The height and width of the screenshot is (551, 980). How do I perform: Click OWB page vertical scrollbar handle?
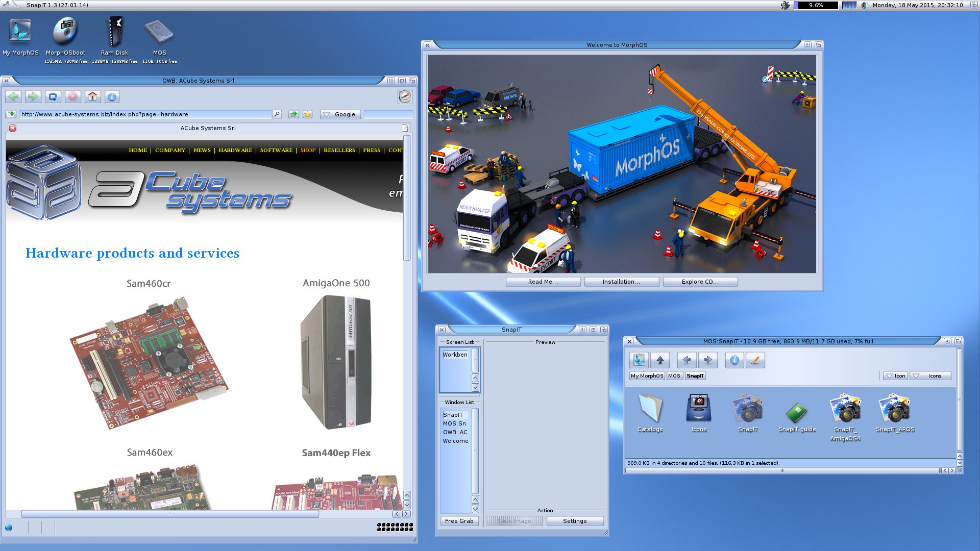[x=407, y=198]
